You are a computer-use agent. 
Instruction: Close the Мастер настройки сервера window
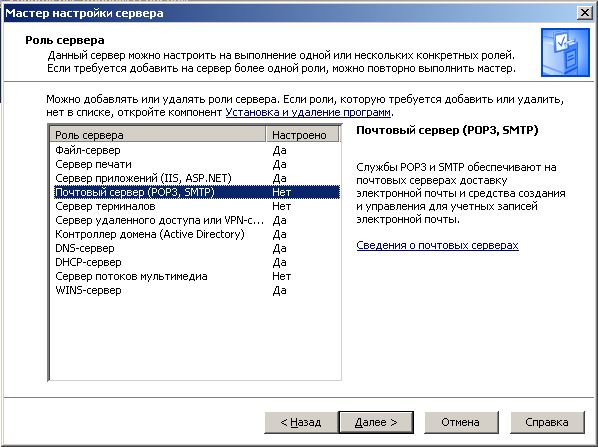click(584, 13)
